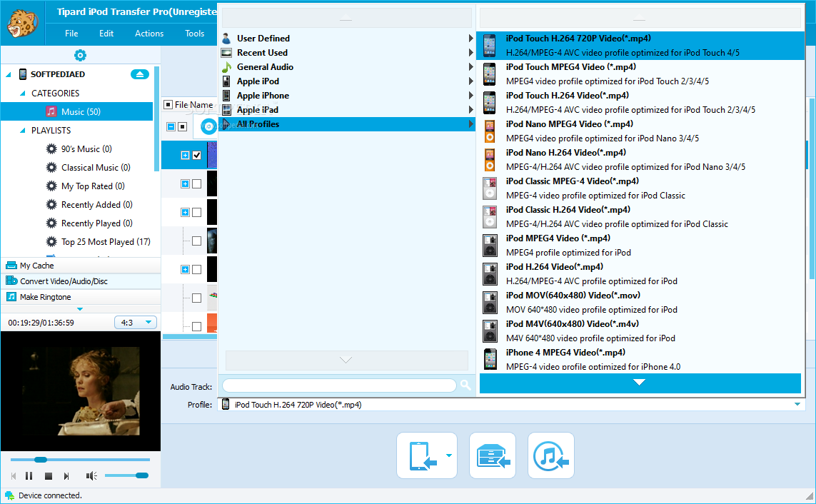This screenshot has height=504, width=816.
Task: Select the User Defined profile category
Action: pyautogui.click(x=347, y=38)
